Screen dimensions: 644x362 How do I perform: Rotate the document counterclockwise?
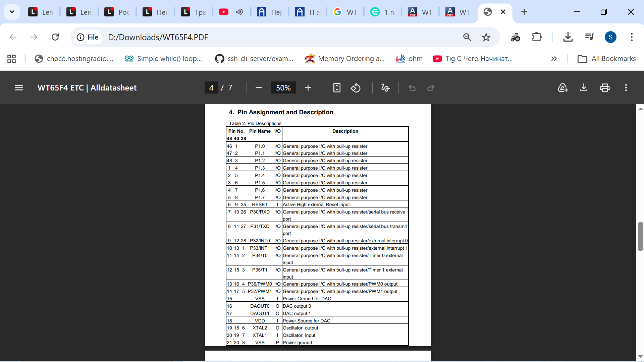coord(356,88)
